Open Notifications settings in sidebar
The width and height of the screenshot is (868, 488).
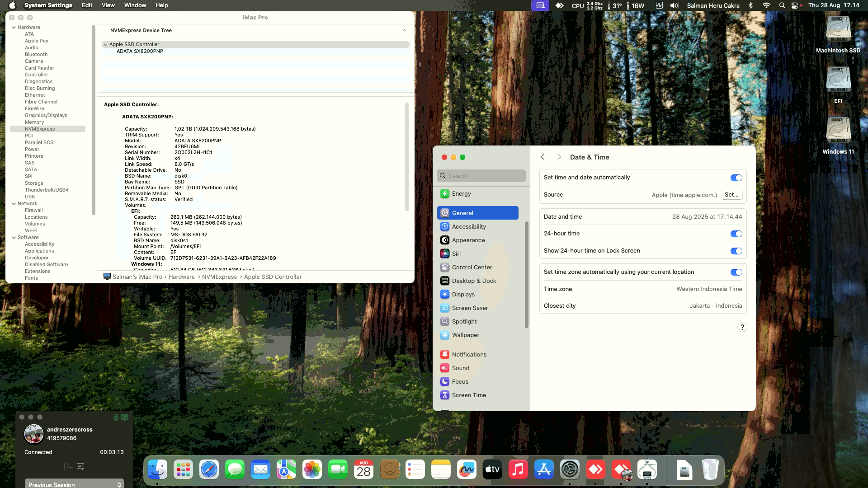[x=469, y=354]
